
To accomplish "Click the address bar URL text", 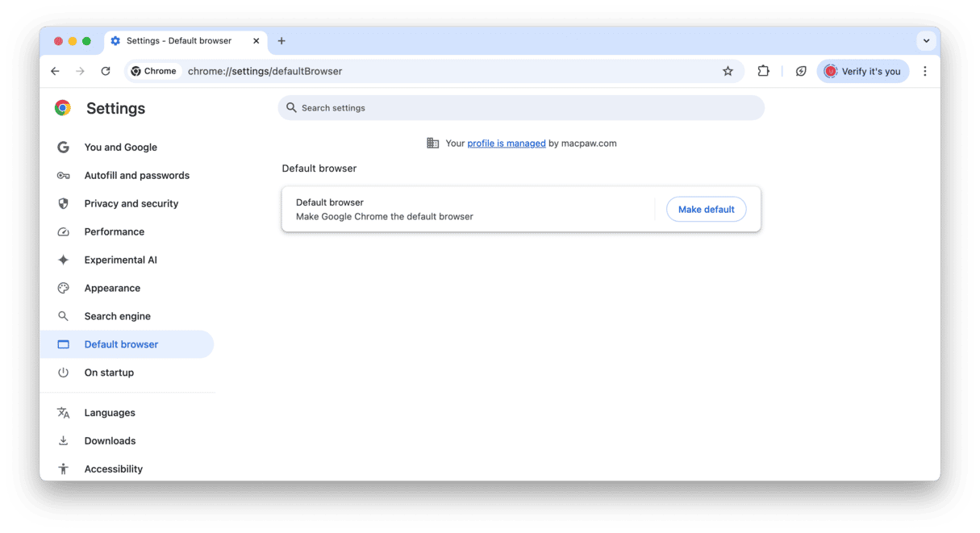I will [265, 71].
